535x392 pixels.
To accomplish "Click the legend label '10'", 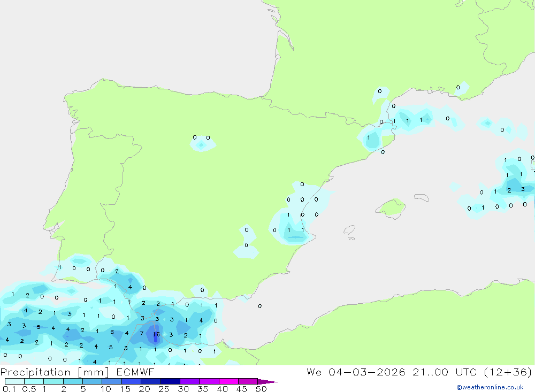I will [105, 389].
